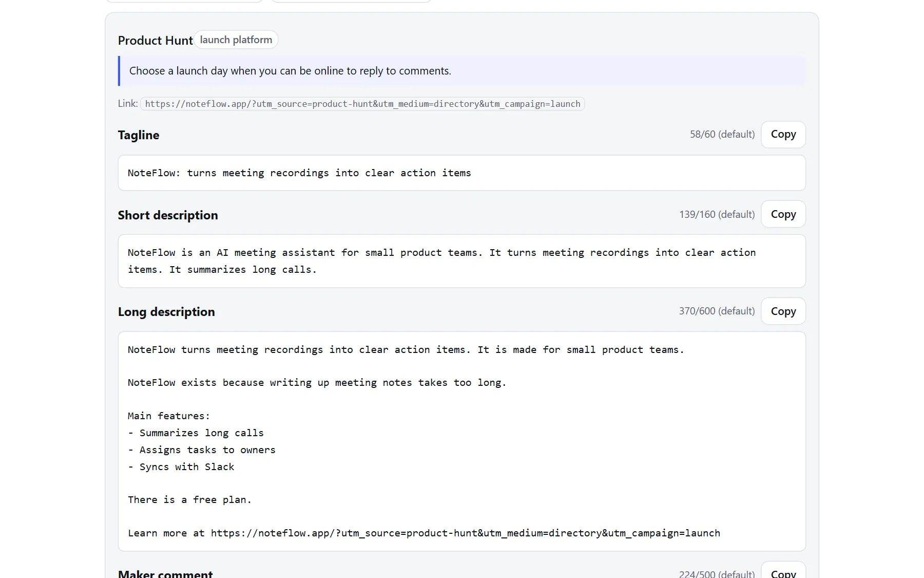Click the '58/60 (default)' character counter

point(722,135)
